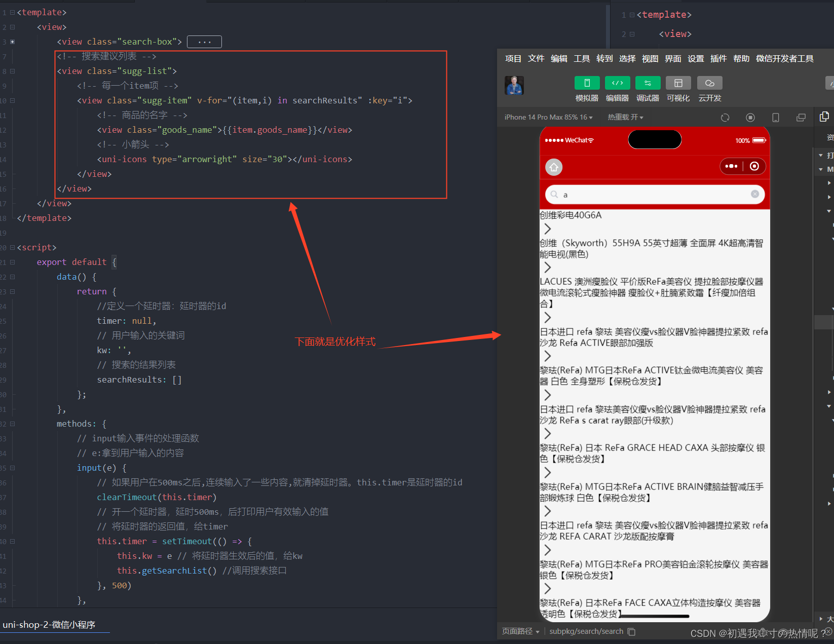
Task: Open the 编辑 menu
Action: [x=559, y=59]
